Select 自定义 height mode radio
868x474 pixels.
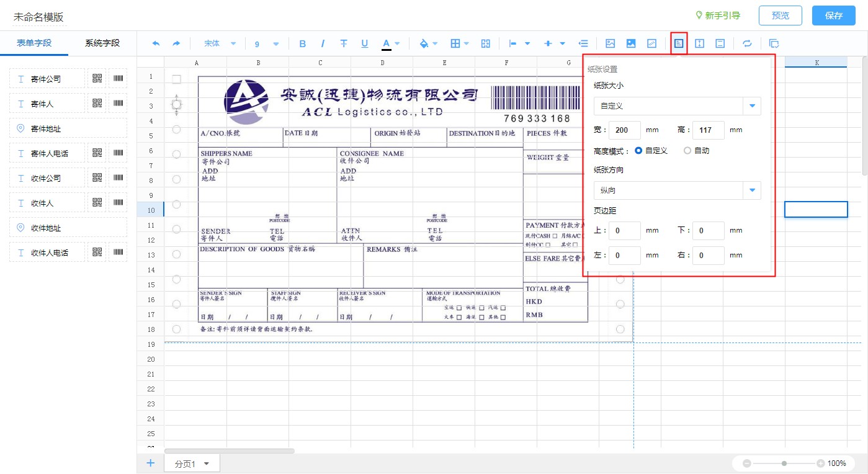[x=638, y=151]
